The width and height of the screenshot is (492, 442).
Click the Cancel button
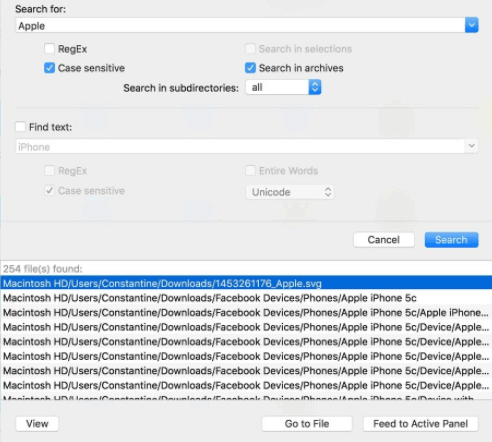pyautogui.click(x=384, y=240)
